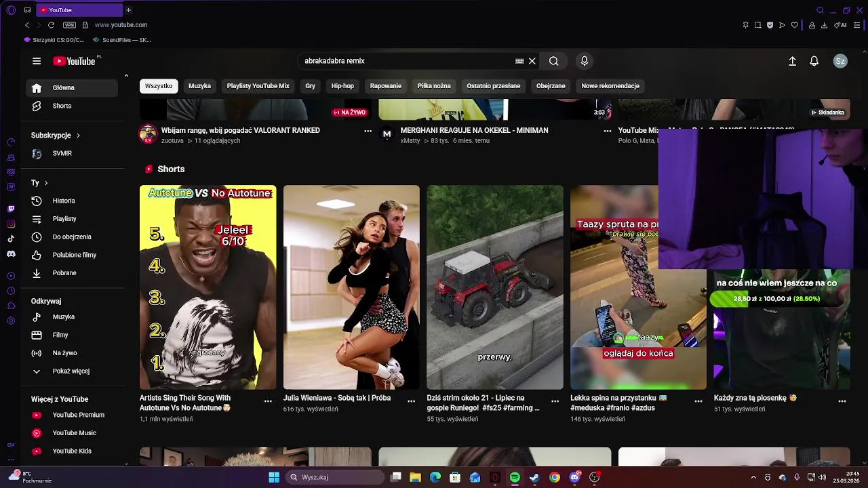Open YouTube notifications bell
This screenshot has width=868, height=488.
[814, 61]
